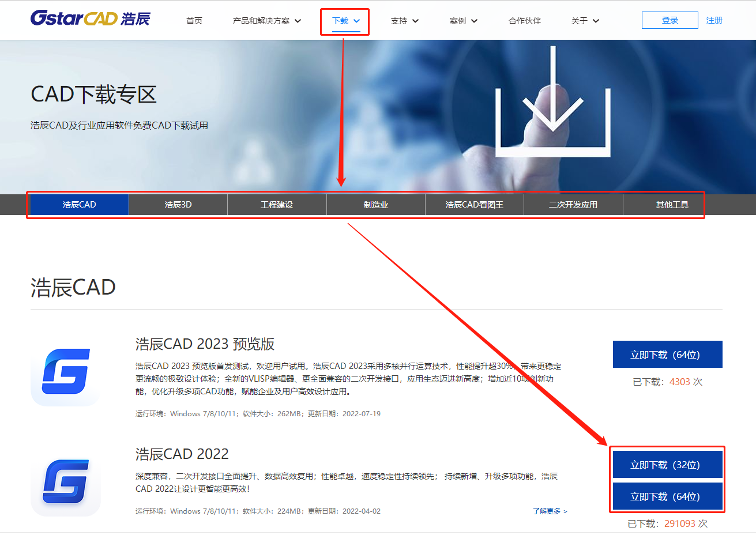Click the GstarCAD 浩辰 logo
Viewport: 756px width, 535px height.
[90, 18]
